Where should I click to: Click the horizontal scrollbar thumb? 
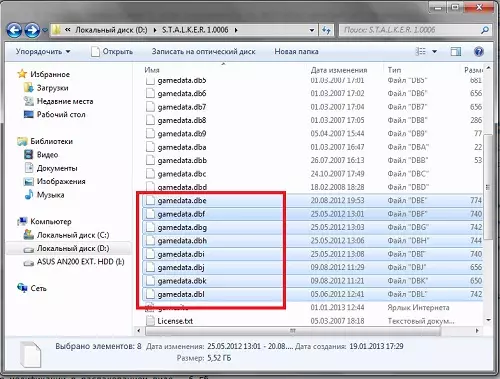[x=293, y=331]
